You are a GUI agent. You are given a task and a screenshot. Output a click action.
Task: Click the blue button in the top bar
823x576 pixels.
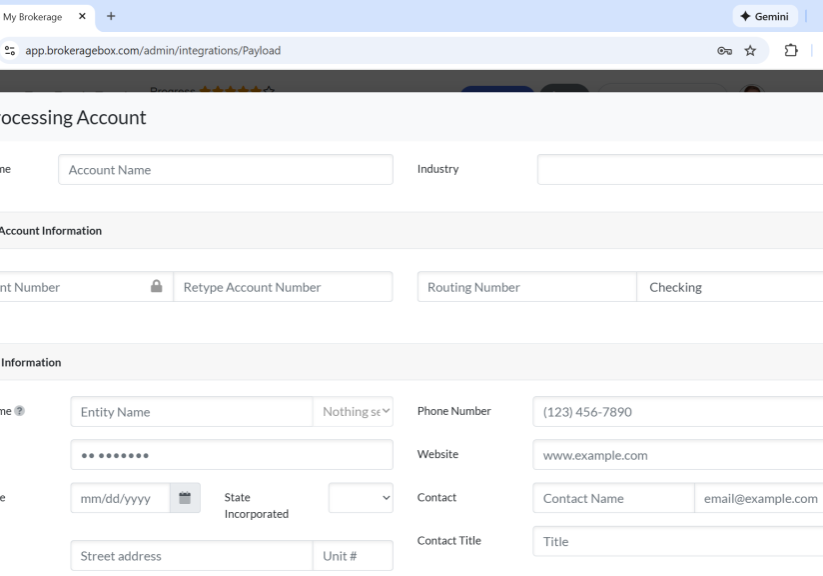point(498,93)
